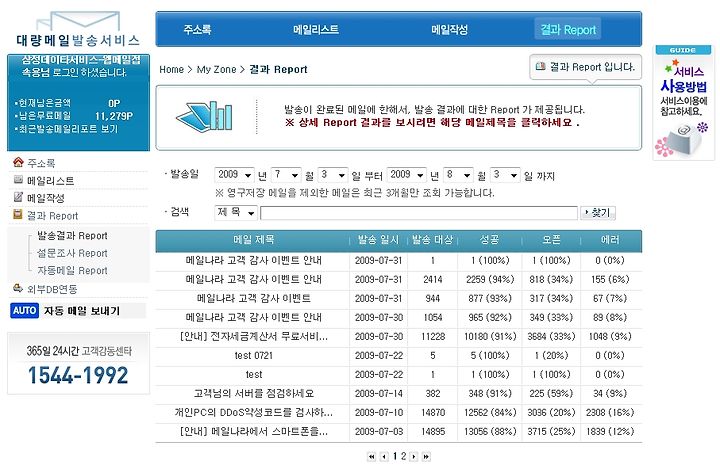Click the list icon beside 메일리스트 in sidebar
This screenshot has height=469, width=720.
tap(18, 180)
